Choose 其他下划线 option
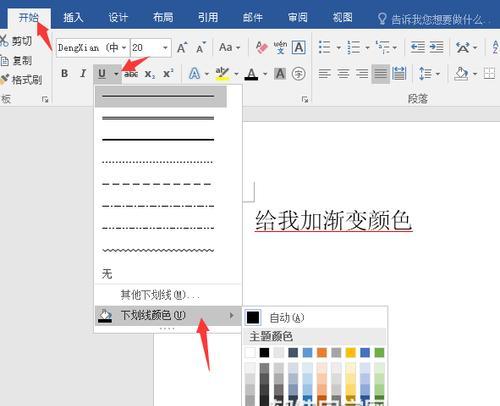 (160, 295)
